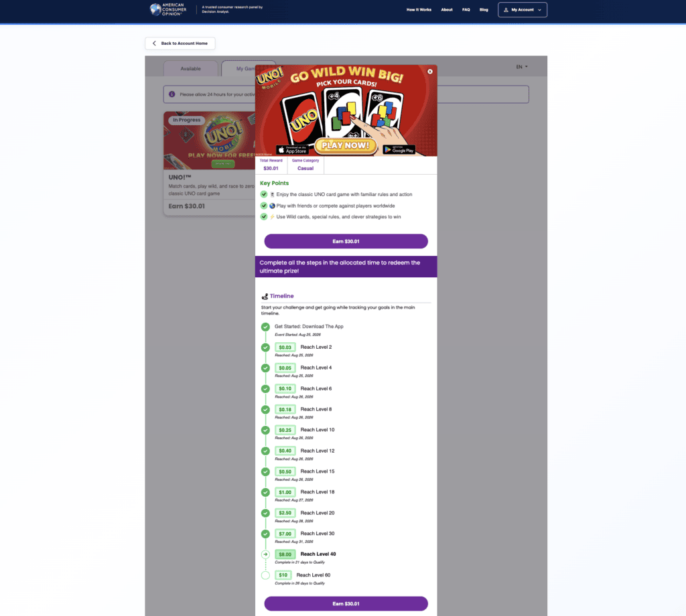Click the checkmark beside Reach Level 10
This screenshot has height=616, width=686.
265,430
